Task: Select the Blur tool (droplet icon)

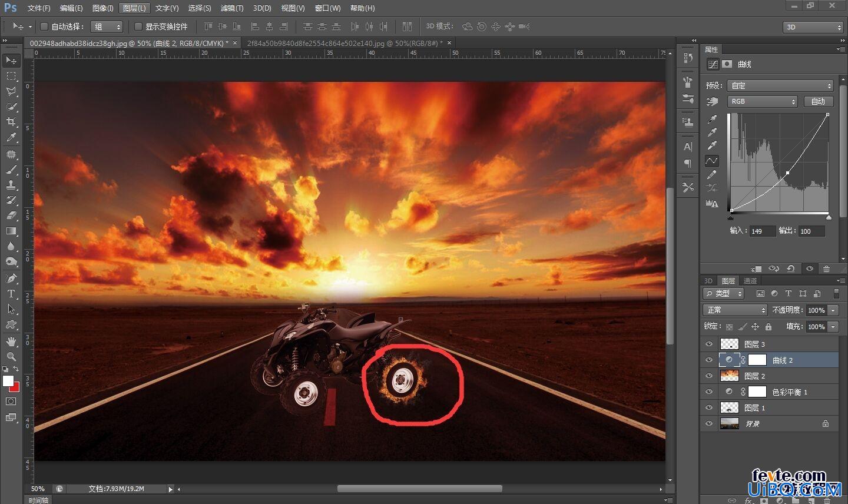Action: pyautogui.click(x=11, y=246)
